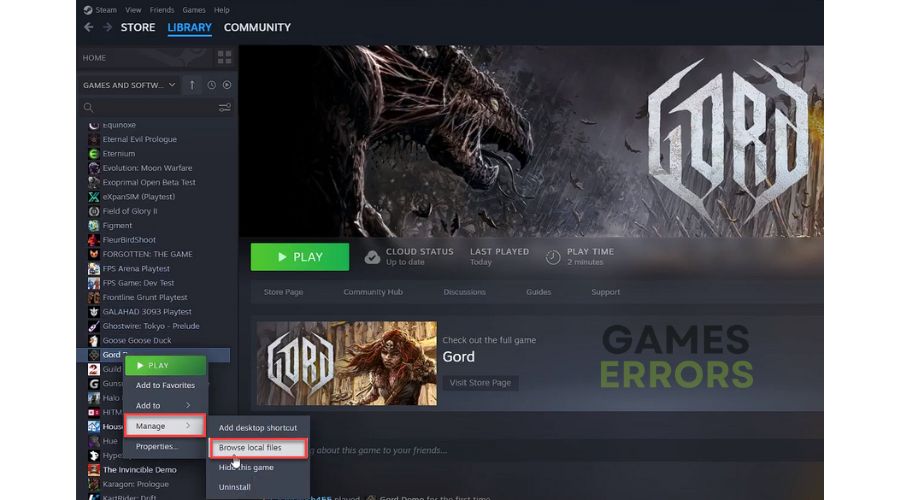
Task: Select FPS Arena Playtest
Action: coord(136,268)
